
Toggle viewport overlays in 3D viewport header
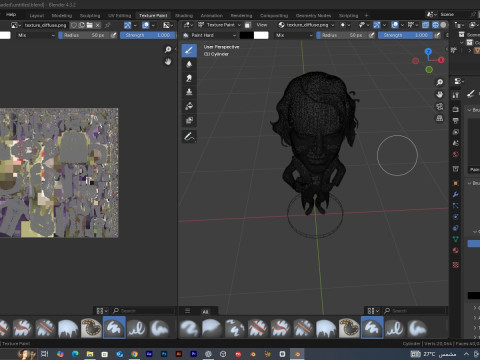(395, 25)
